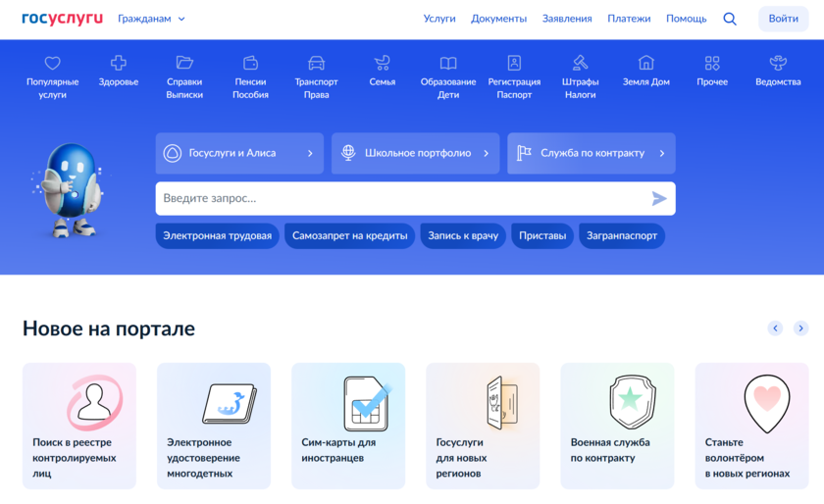824x504 pixels.
Task: Expand the Гражданам dropdown
Action: coord(151,19)
